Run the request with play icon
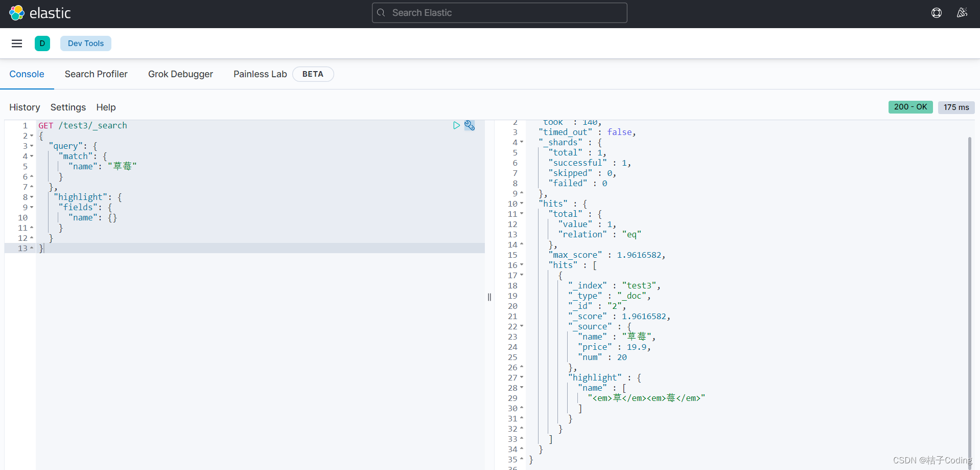980x470 pixels. point(456,125)
